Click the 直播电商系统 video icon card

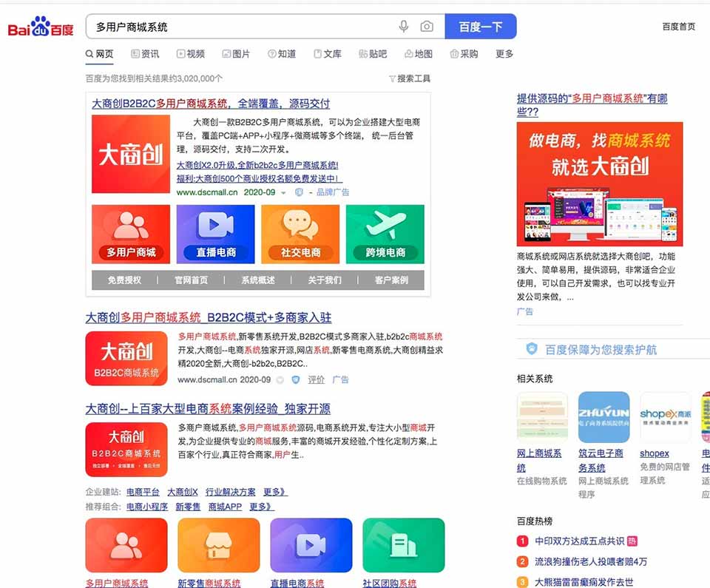pos(311,545)
